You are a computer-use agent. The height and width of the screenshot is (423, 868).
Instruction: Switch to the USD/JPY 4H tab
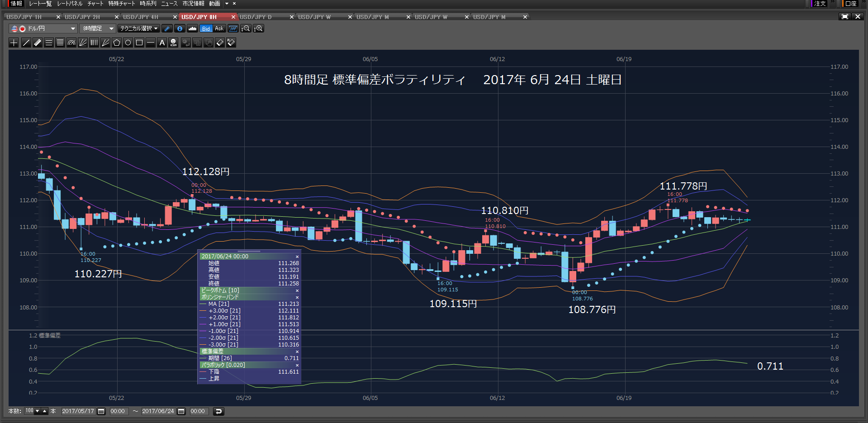point(141,17)
